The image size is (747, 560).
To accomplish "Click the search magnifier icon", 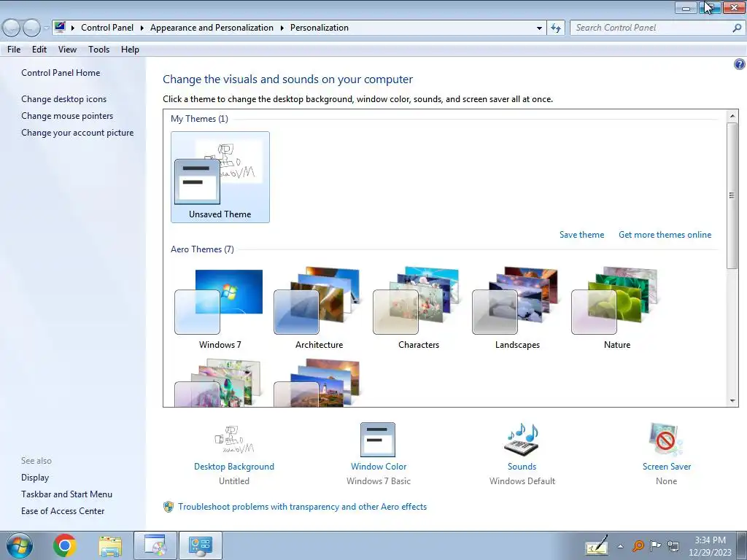I will click(737, 28).
